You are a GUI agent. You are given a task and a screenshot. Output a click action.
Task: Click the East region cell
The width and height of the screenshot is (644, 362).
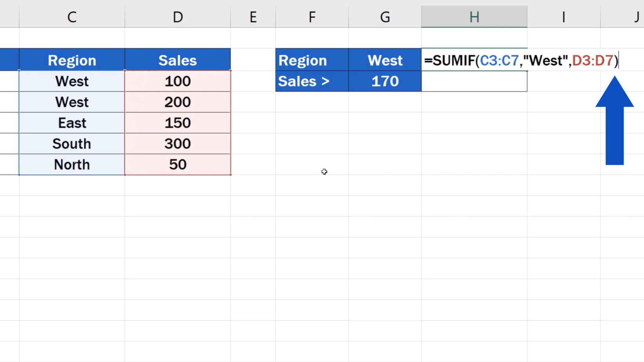tap(72, 123)
